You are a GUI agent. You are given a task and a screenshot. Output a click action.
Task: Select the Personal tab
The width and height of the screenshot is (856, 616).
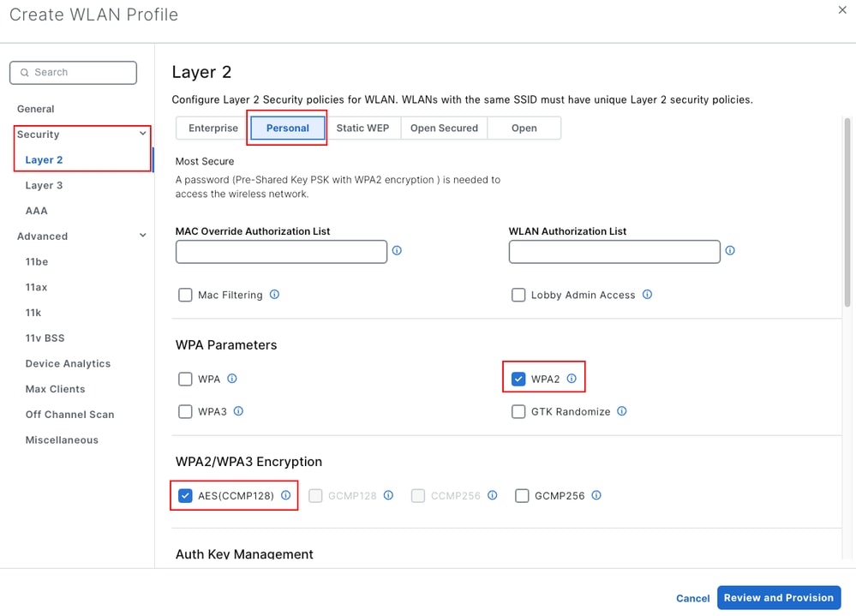coord(288,129)
